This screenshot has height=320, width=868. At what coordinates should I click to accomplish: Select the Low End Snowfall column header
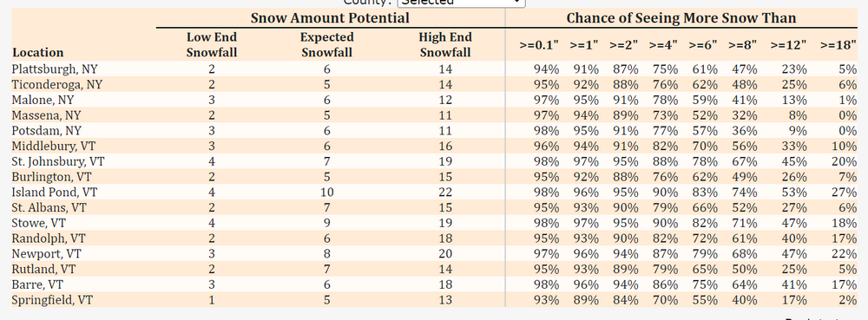[212, 45]
